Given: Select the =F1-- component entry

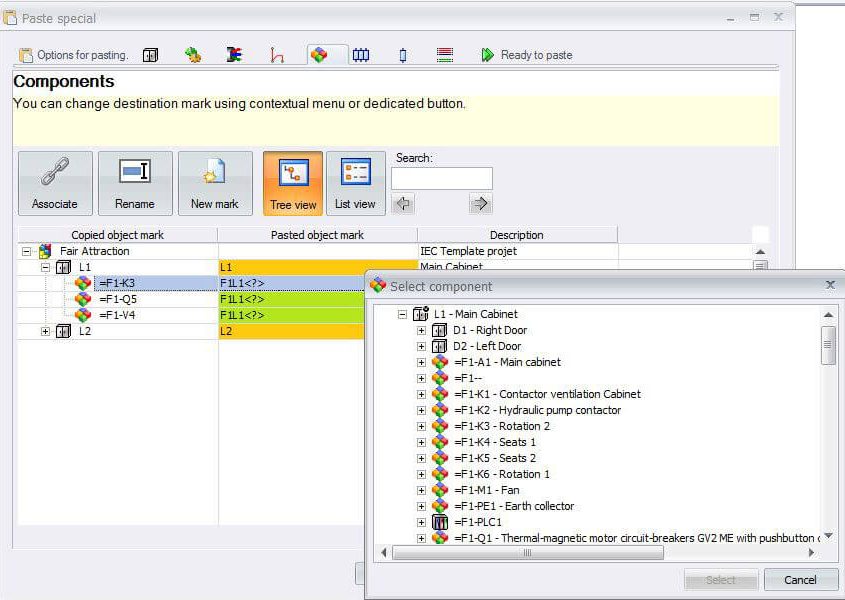Looking at the screenshot, I should [x=468, y=378].
